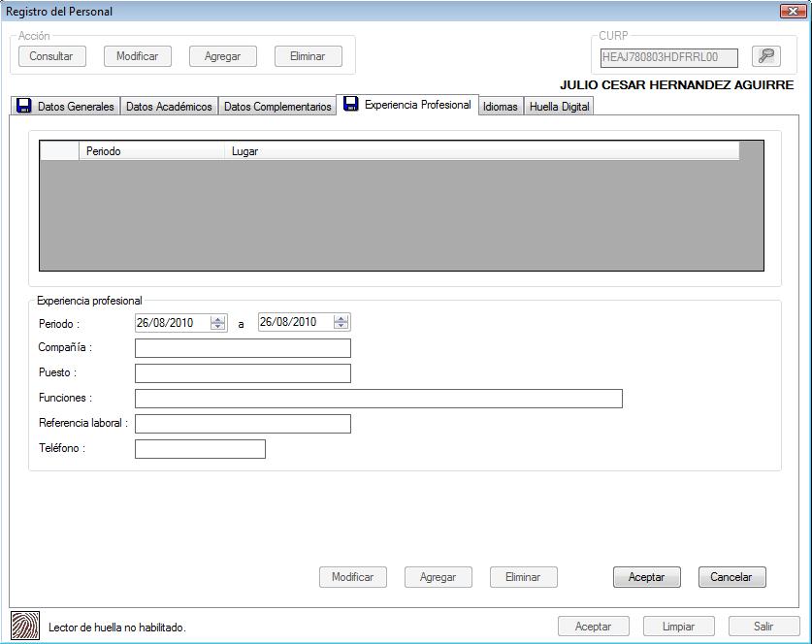Click Aceptar next to Cancelar
The width and height of the screenshot is (812, 644).
[x=646, y=577]
